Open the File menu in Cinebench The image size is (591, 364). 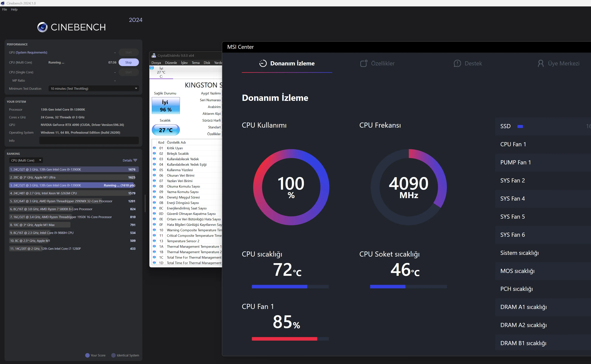[5, 9]
